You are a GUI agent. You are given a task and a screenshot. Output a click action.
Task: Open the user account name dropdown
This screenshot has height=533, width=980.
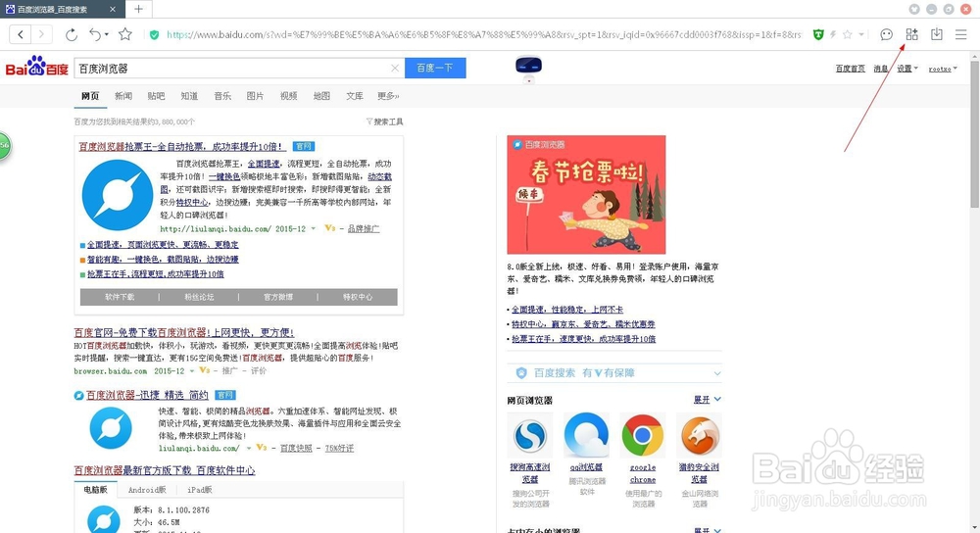point(943,69)
